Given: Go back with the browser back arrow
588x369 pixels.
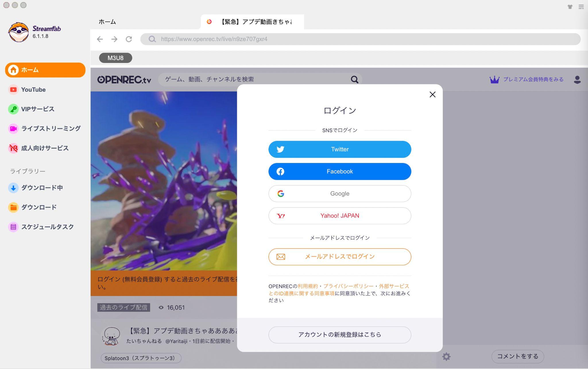Looking at the screenshot, I should tap(100, 39).
